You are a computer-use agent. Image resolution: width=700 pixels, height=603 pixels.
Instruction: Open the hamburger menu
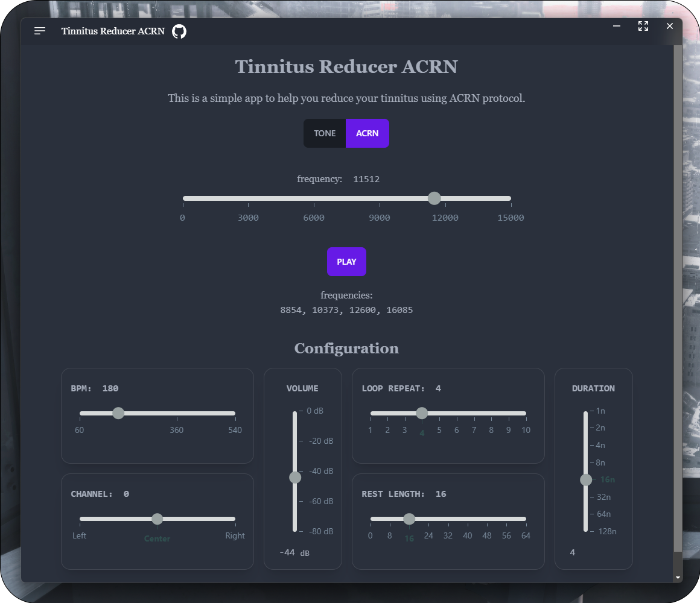pos(39,31)
